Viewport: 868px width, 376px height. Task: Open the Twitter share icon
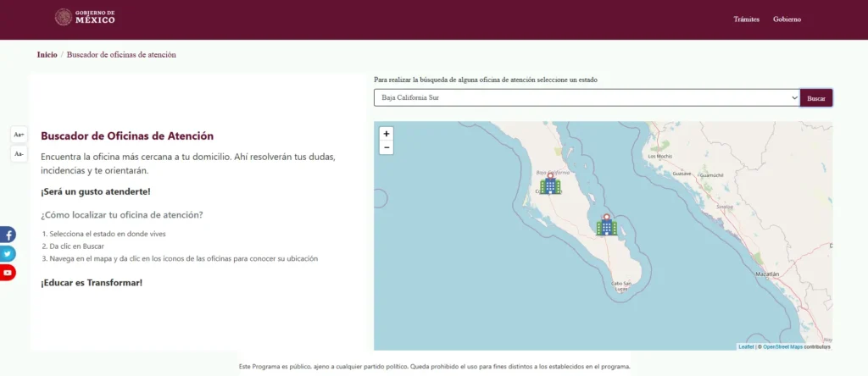(x=7, y=254)
